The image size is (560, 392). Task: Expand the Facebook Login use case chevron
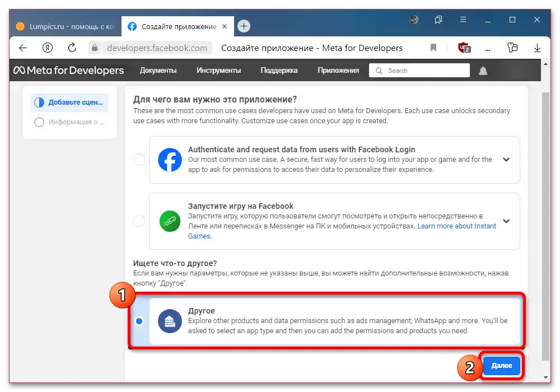506,160
